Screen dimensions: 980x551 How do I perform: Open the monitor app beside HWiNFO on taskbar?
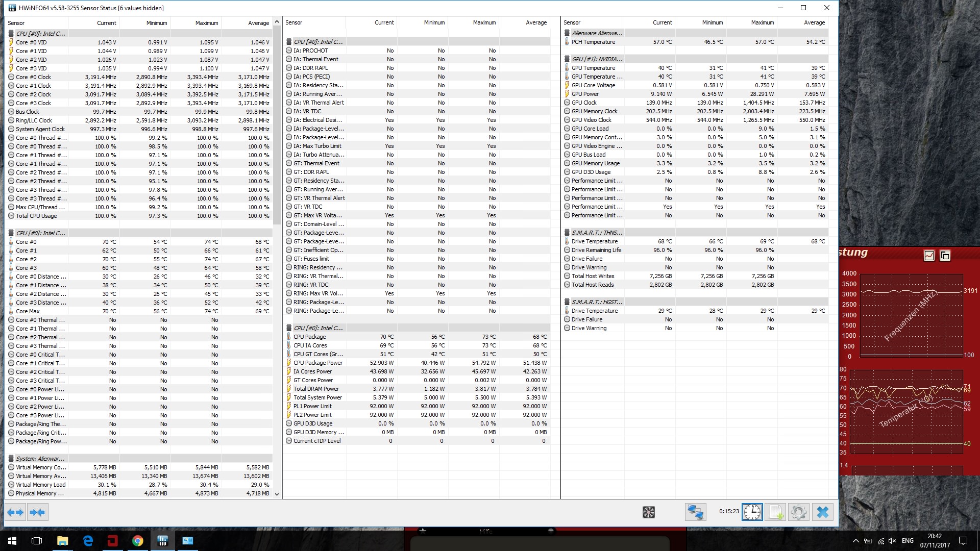(x=188, y=541)
